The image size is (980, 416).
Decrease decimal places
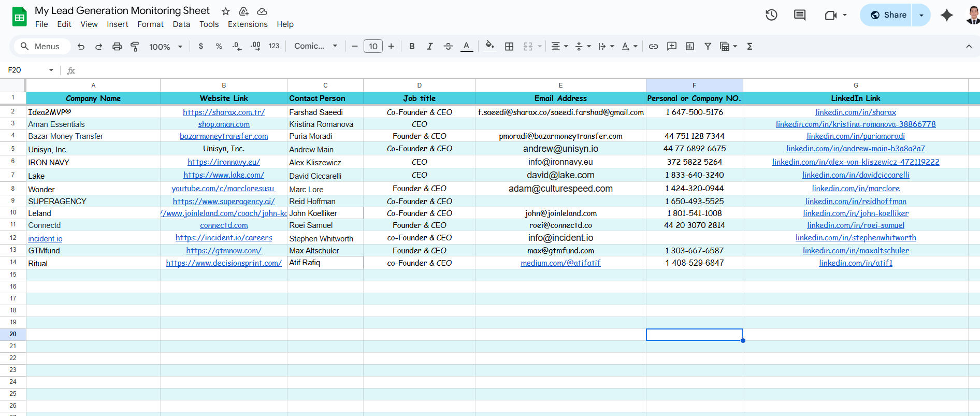coord(237,47)
